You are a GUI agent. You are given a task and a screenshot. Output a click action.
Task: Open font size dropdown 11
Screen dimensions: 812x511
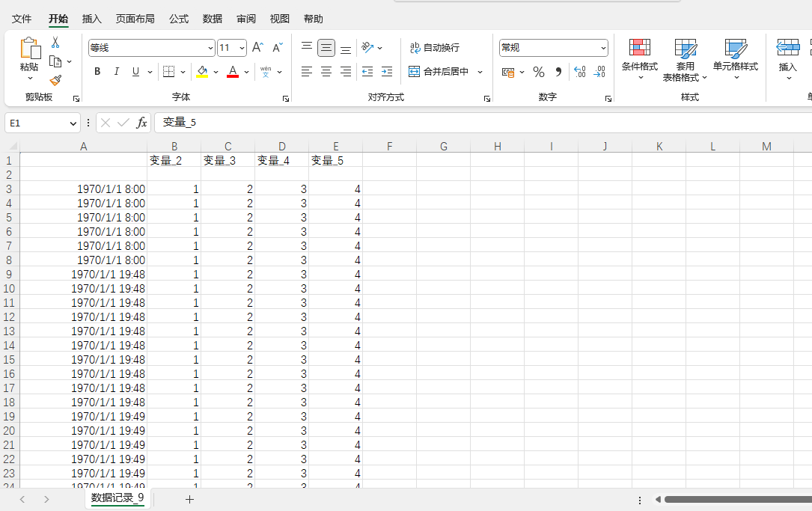242,48
